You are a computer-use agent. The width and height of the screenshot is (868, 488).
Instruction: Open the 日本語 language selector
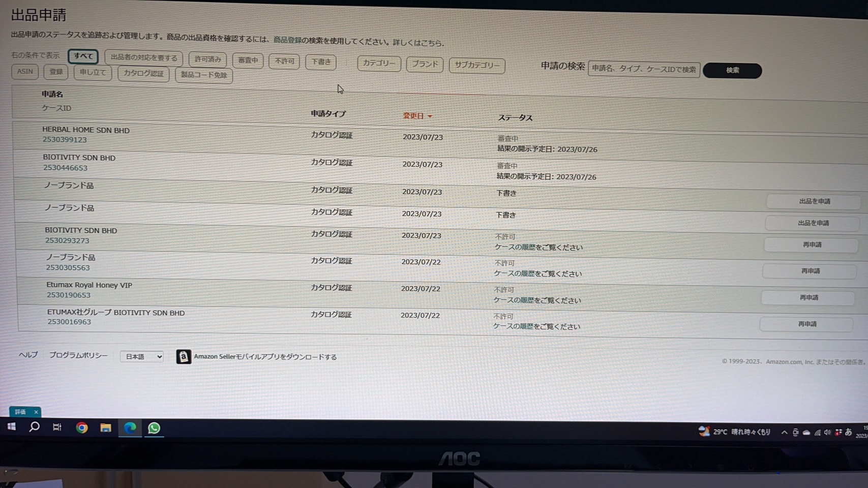point(142,356)
